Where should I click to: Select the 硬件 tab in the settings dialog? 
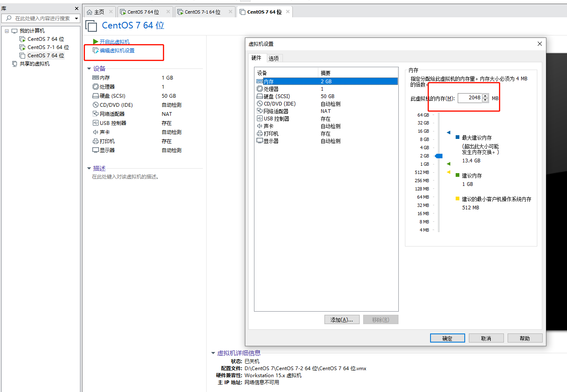pos(256,58)
